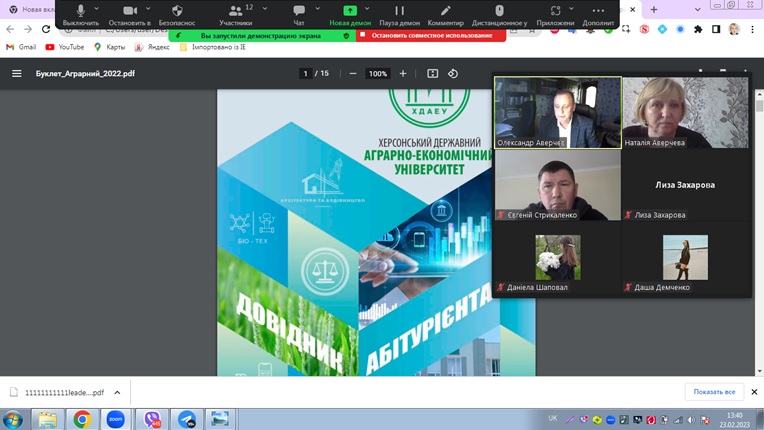Start a new share with green icon
The image size is (764, 430).
click(350, 15)
